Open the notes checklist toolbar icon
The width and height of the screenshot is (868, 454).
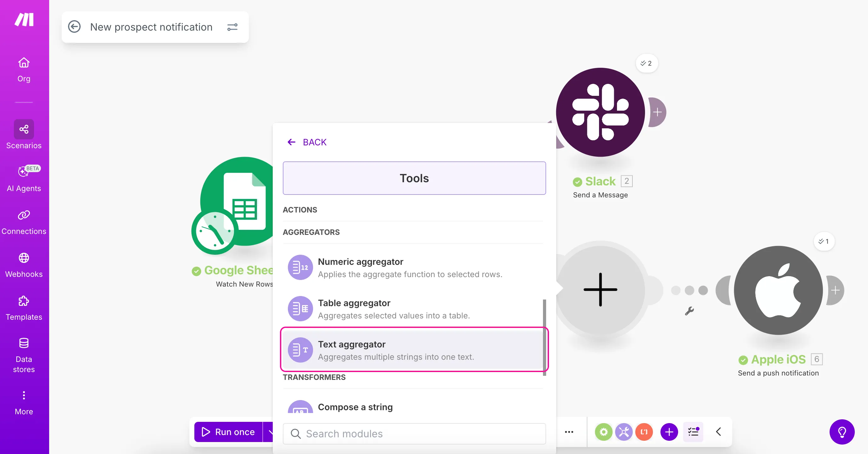(693, 432)
